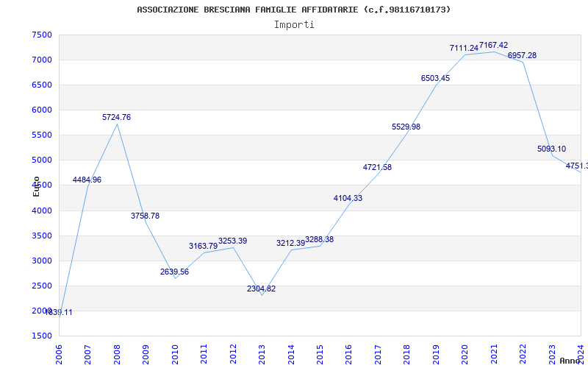Select the 3253.39 data label
This screenshot has height=368, width=588.
tap(233, 241)
